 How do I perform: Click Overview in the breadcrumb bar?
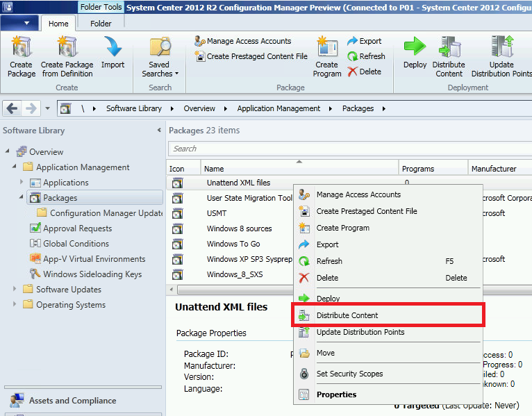point(199,108)
